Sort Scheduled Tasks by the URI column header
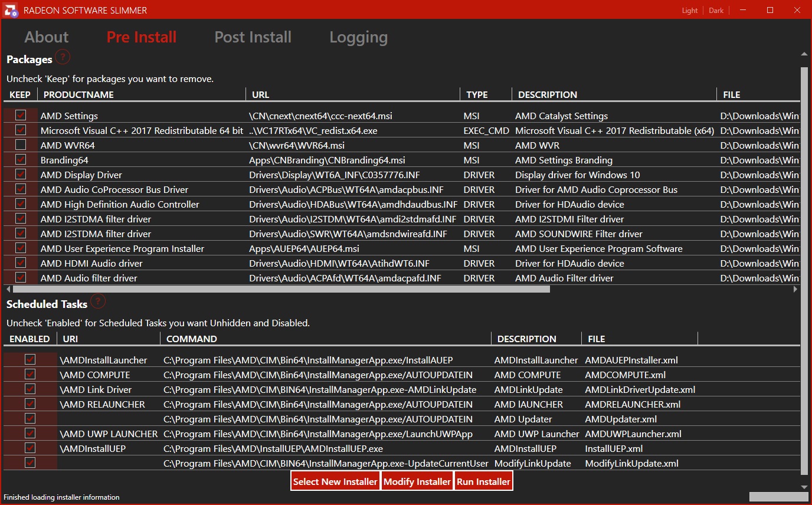Image resolution: width=812 pixels, height=505 pixels. 109,339
